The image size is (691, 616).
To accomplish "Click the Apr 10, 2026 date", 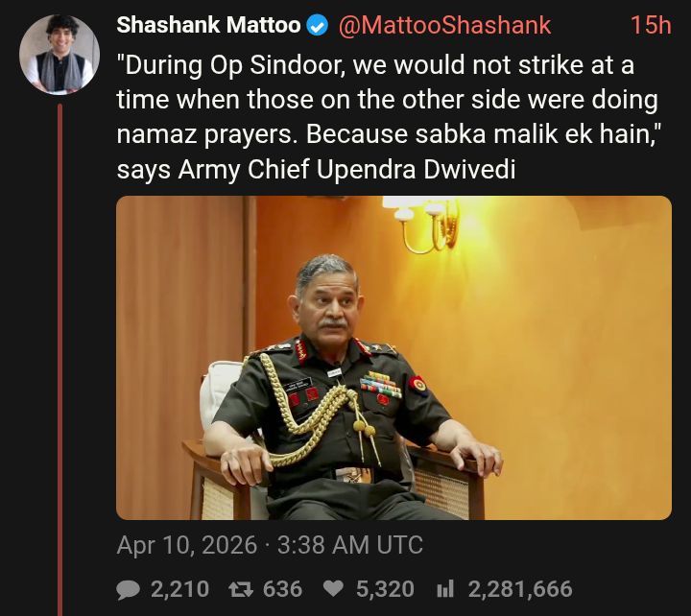I will tap(187, 545).
